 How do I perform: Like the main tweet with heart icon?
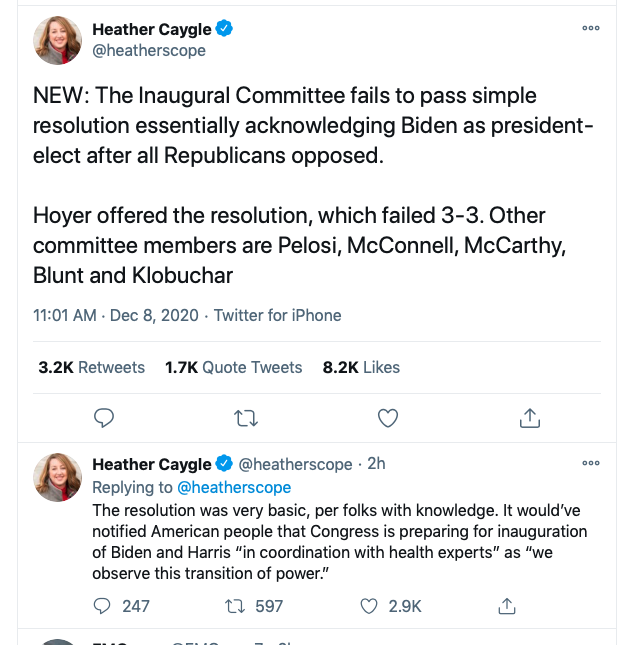[x=388, y=418]
